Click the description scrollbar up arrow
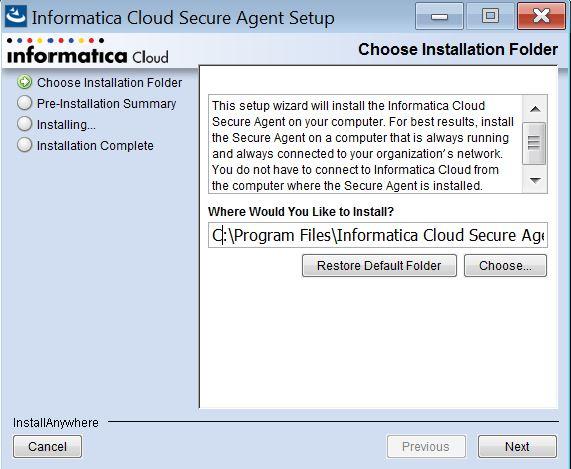 click(x=535, y=109)
